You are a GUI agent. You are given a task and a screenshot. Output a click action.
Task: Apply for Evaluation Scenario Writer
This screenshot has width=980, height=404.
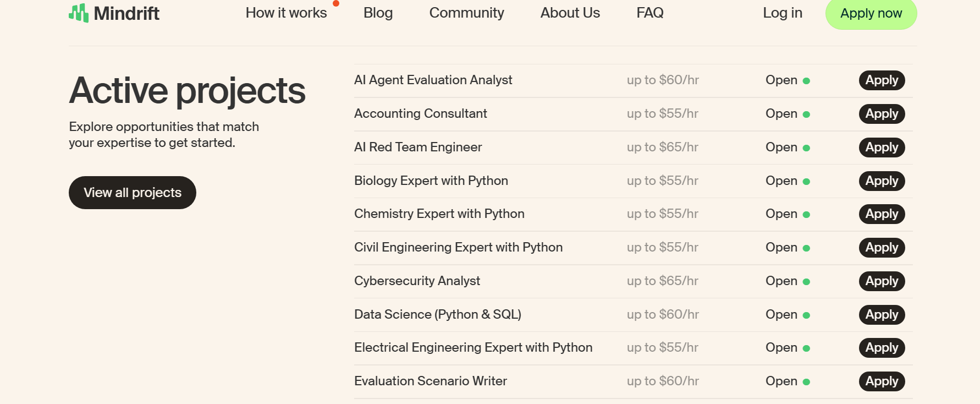coord(882,381)
